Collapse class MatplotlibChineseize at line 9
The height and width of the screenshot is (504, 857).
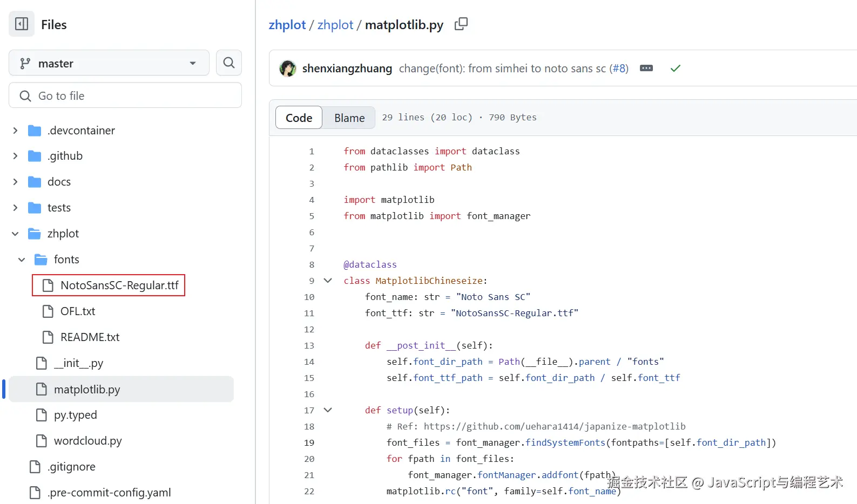pyautogui.click(x=328, y=281)
